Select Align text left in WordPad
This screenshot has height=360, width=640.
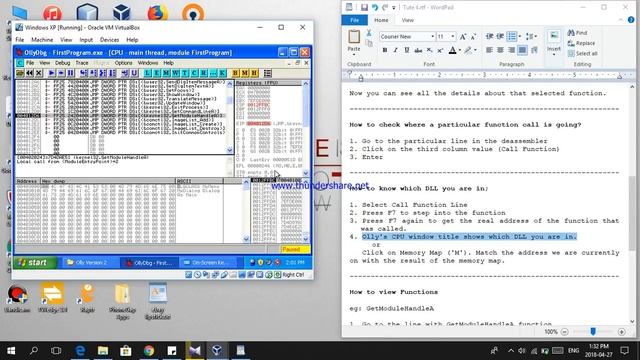click(489, 50)
